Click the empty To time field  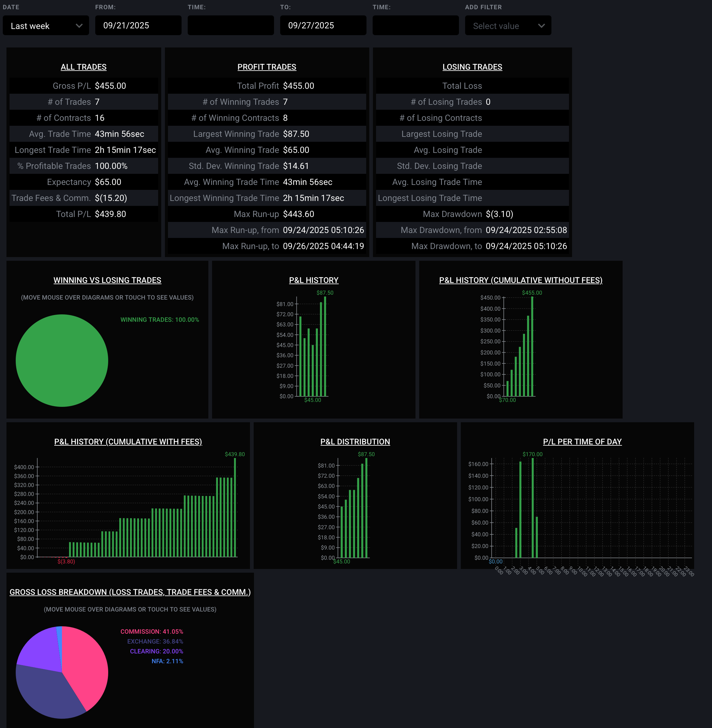[415, 25]
